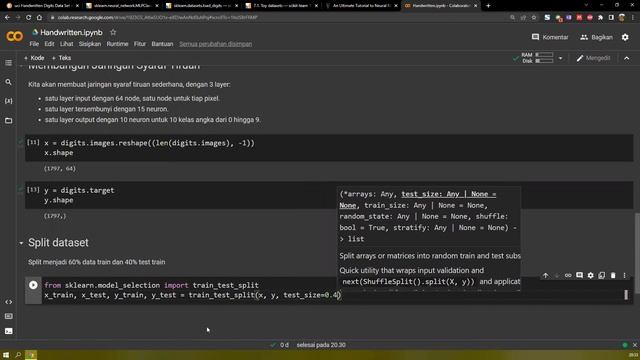The height and width of the screenshot is (360, 640).
Task: Open the Sisipkan menu
Action: point(90,44)
